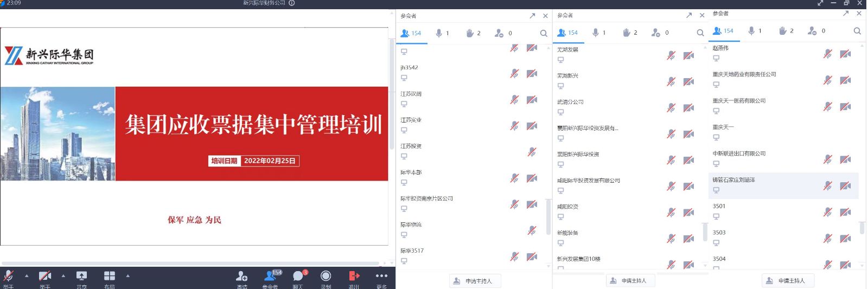This screenshot has width=868, height=289.
Task: Click search icon in the leftmost participants panel
Action: (544, 34)
